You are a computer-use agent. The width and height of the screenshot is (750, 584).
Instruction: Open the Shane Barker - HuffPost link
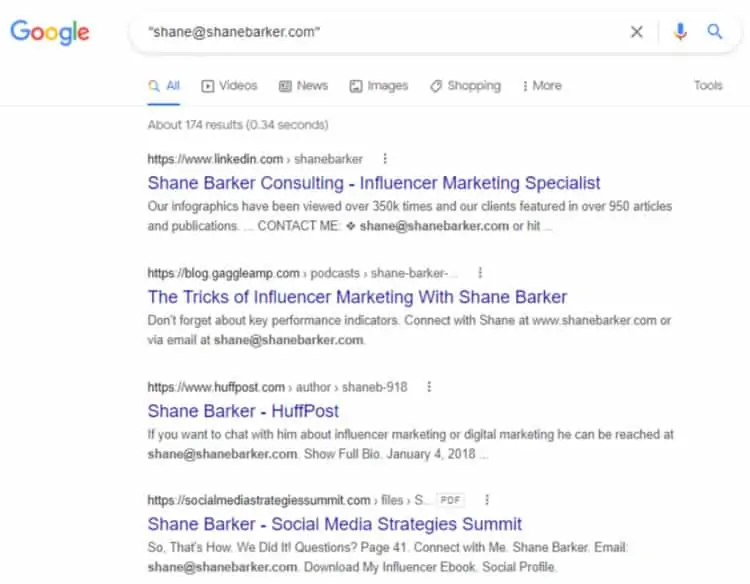click(x=243, y=411)
